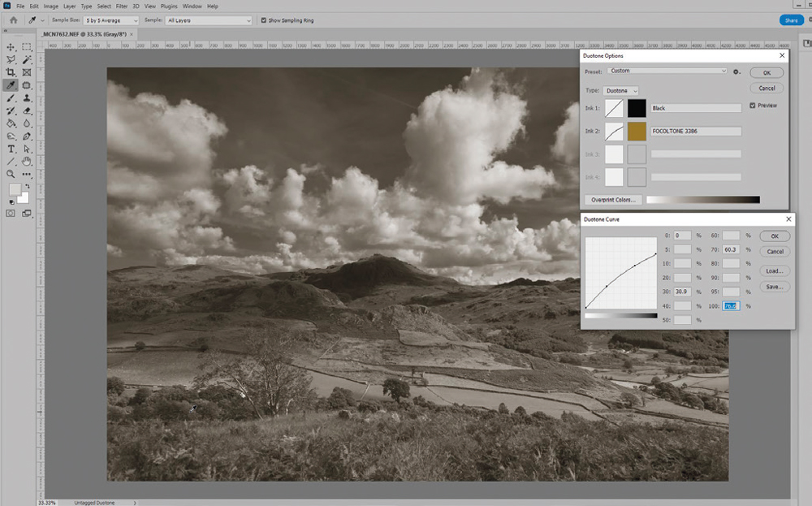Open the Ink 2 curve thumbnail

614,132
